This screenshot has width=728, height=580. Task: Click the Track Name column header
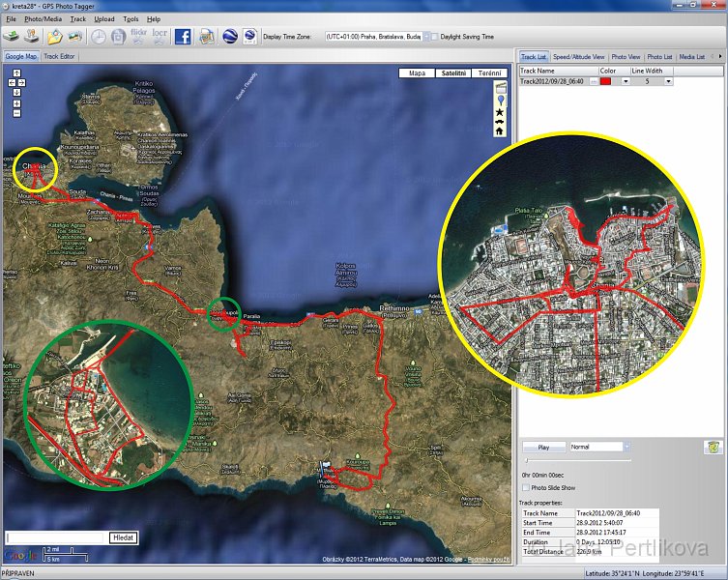559,71
